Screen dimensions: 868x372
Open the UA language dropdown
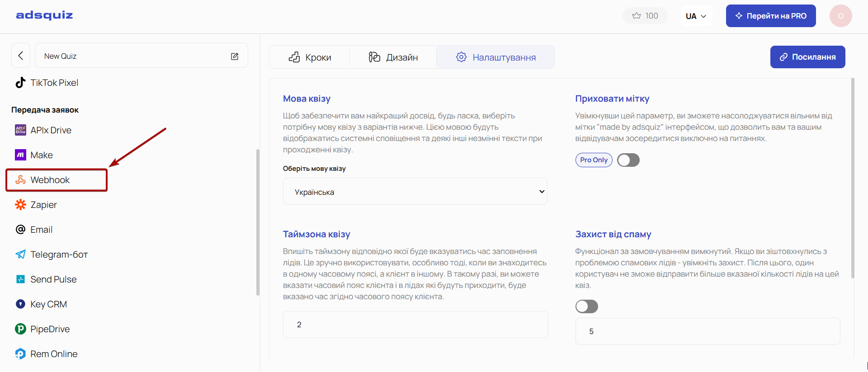click(x=696, y=16)
